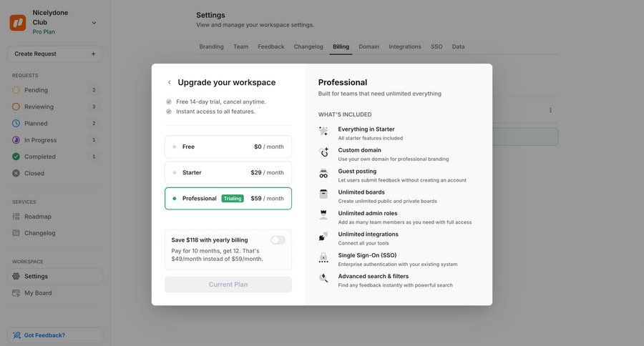This screenshot has height=346, width=644.
Task: Open the Reviewing requests list
Action: (39, 107)
